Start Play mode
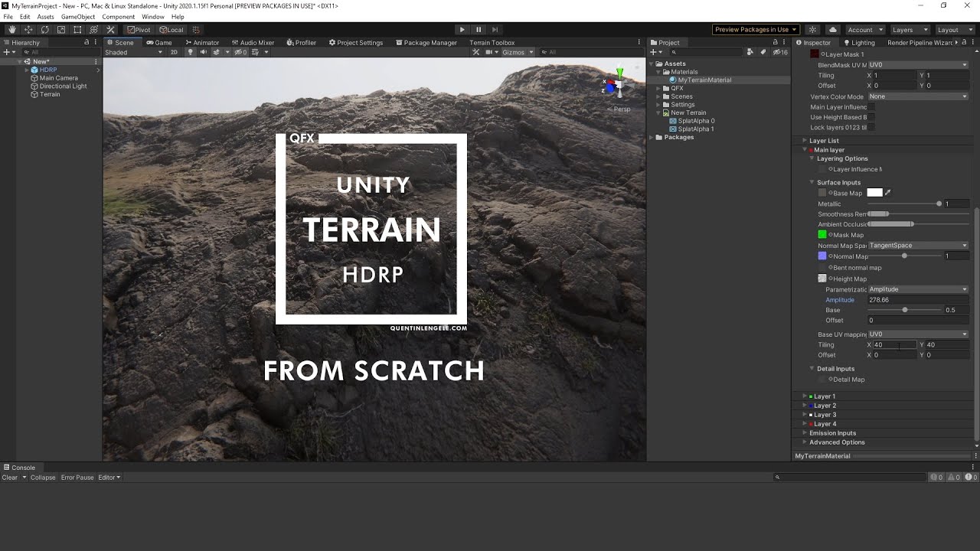The height and width of the screenshot is (551, 980). (462, 30)
